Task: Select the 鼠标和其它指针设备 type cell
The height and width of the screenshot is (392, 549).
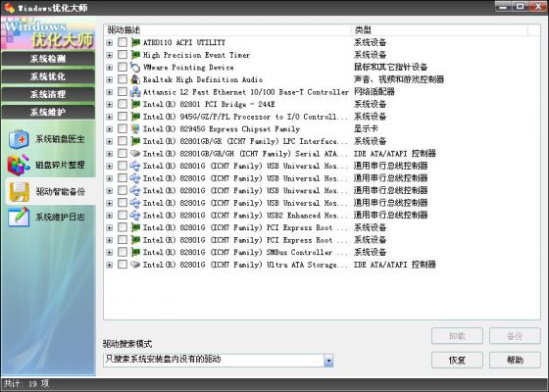Action: [390, 67]
